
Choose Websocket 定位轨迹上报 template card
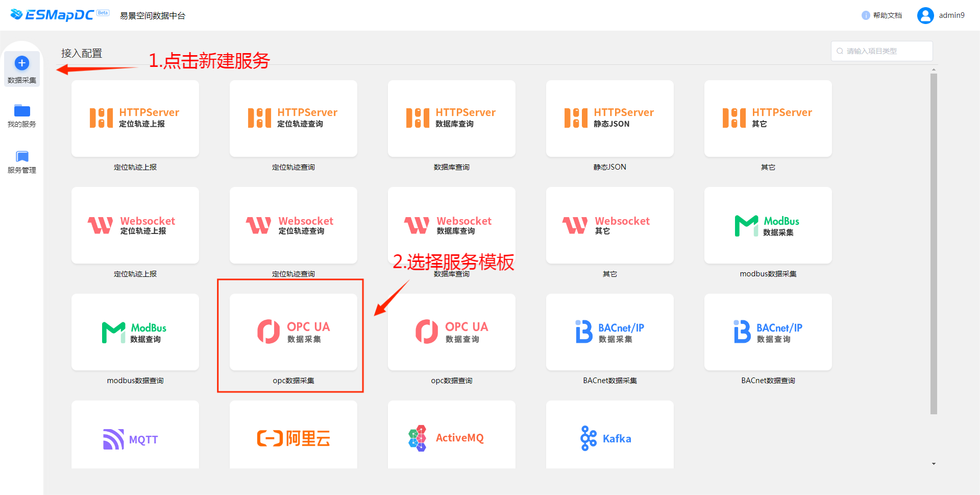(135, 225)
